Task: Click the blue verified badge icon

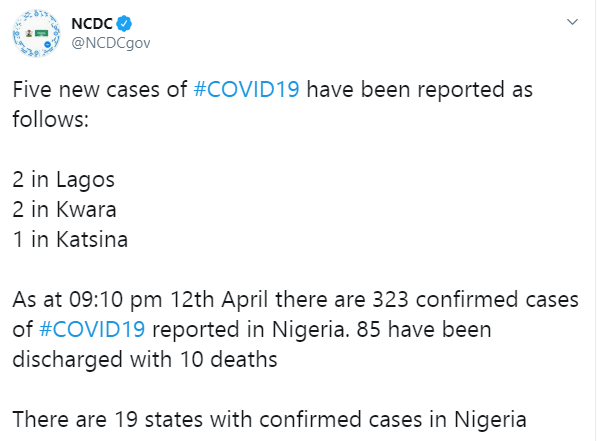Action: [x=124, y=24]
